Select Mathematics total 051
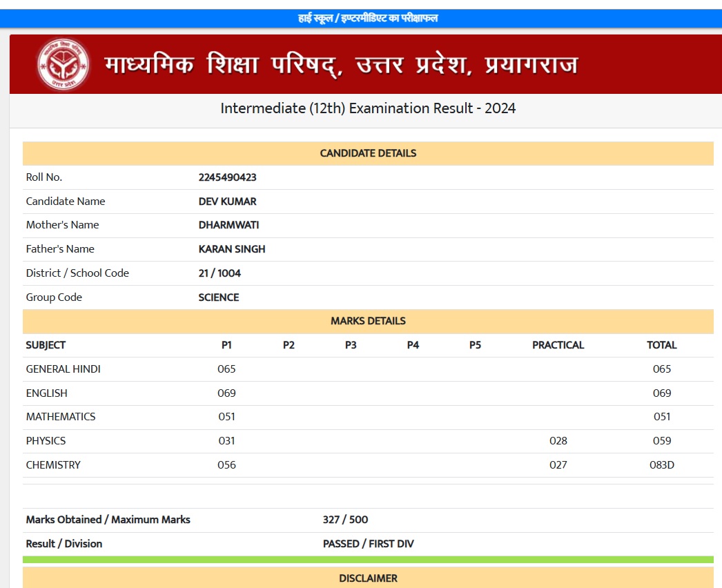Image resolution: width=722 pixels, height=588 pixels. click(662, 417)
